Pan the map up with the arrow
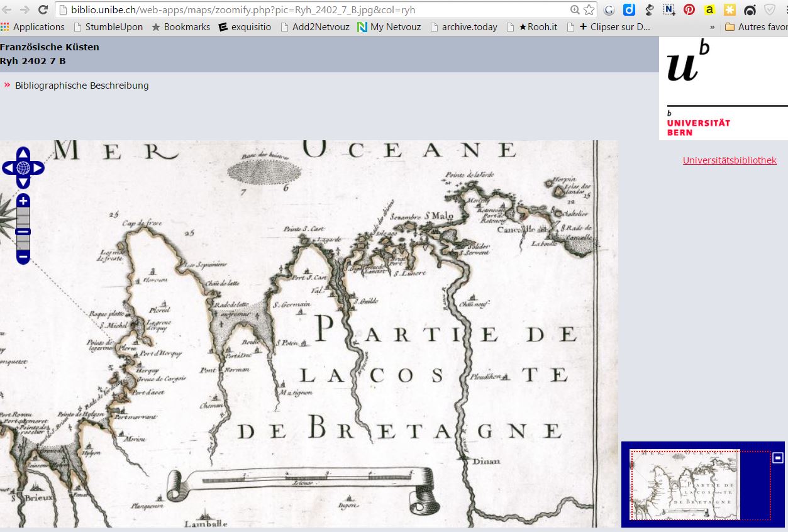The width and height of the screenshot is (788, 532). click(23, 154)
